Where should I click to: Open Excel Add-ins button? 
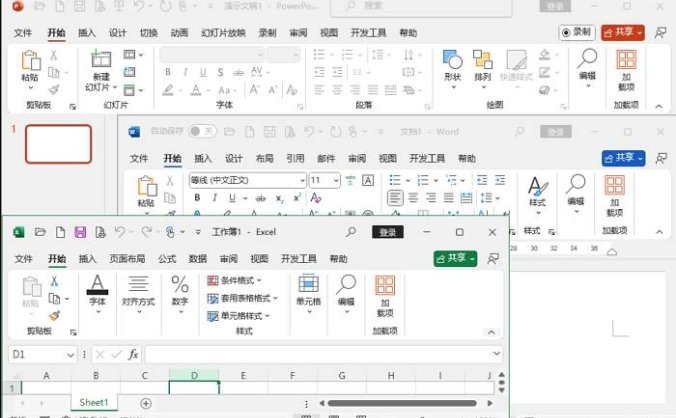[x=385, y=296]
